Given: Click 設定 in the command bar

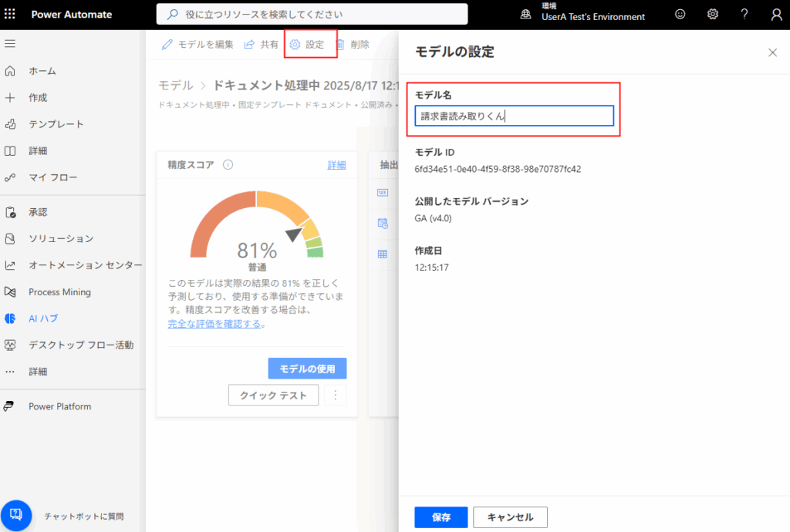Looking at the screenshot, I should (307, 45).
